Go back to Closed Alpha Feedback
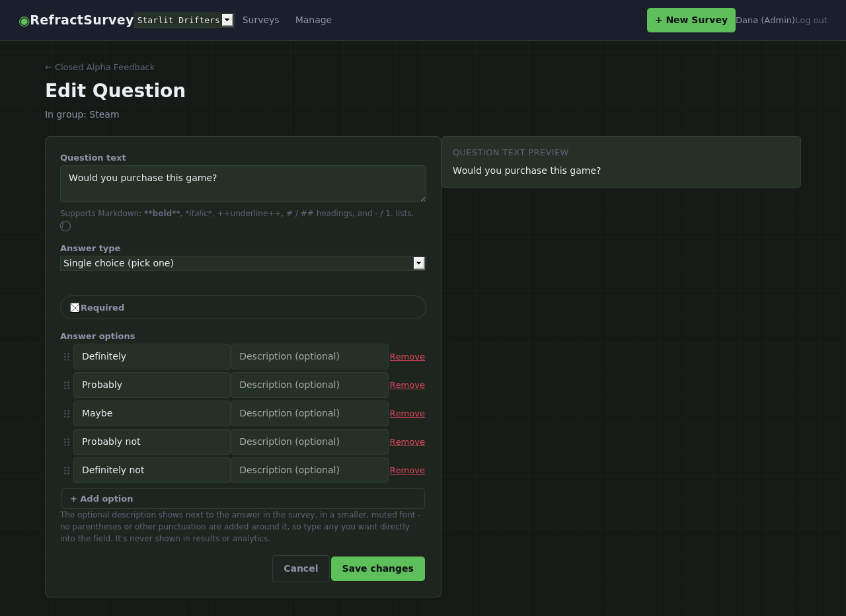 [x=100, y=67]
